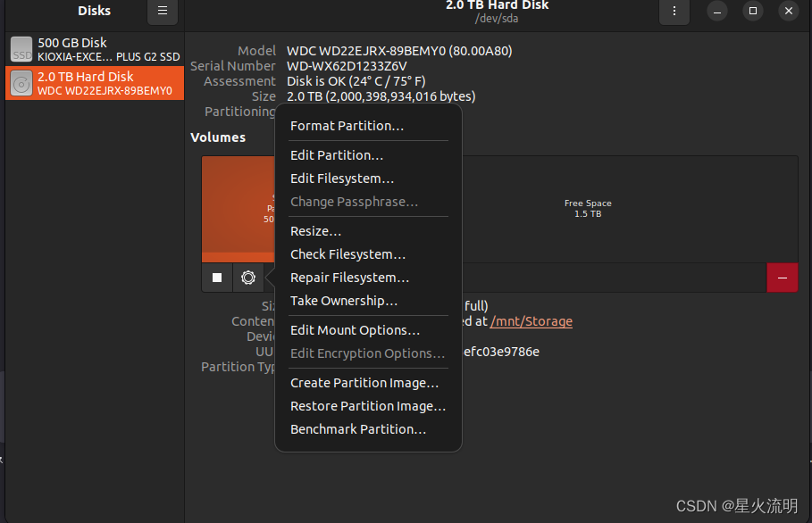Open the /mnt/Storage mount point link
The image size is (812, 523).
tap(531, 321)
